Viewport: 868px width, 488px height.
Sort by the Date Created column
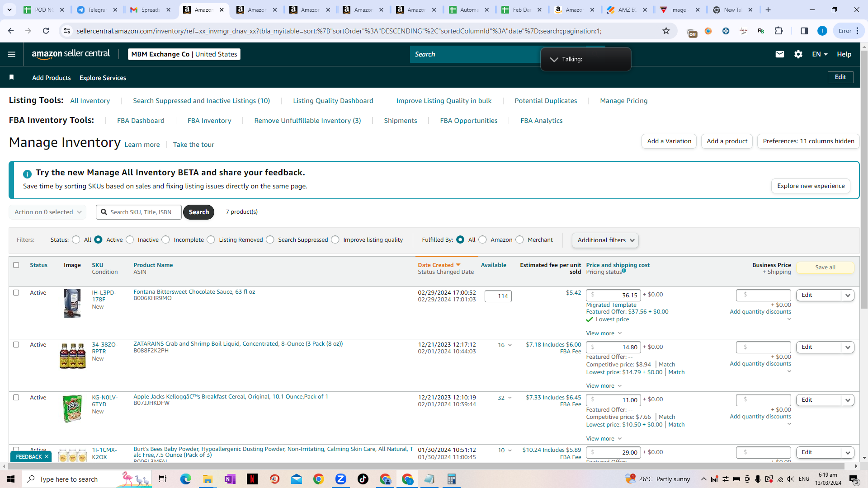pyautogui.click(x=439, y=265)
